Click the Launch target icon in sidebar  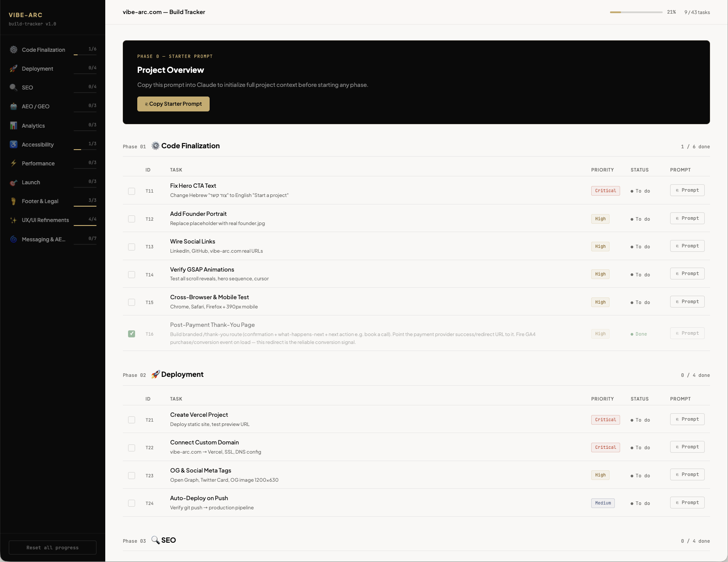click(14, 182)
